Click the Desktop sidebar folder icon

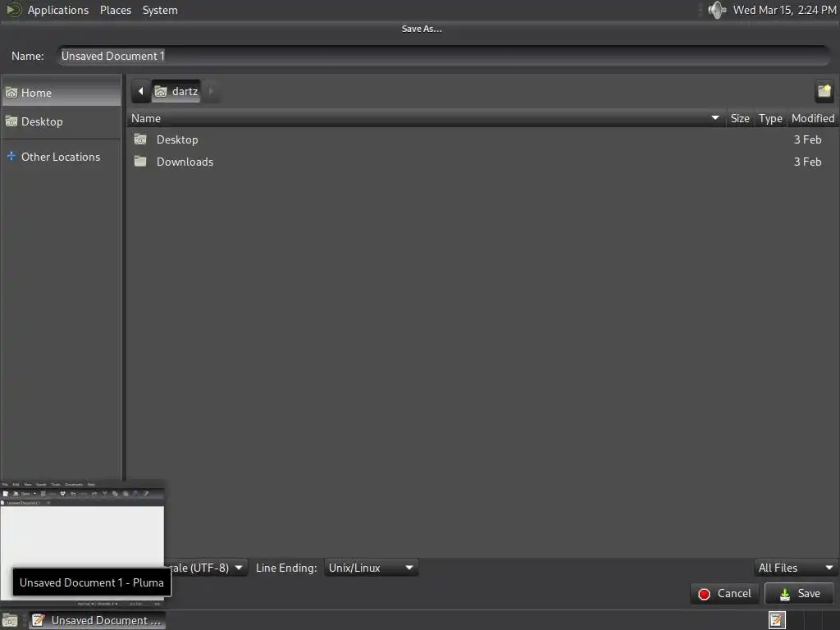[11, 121]
